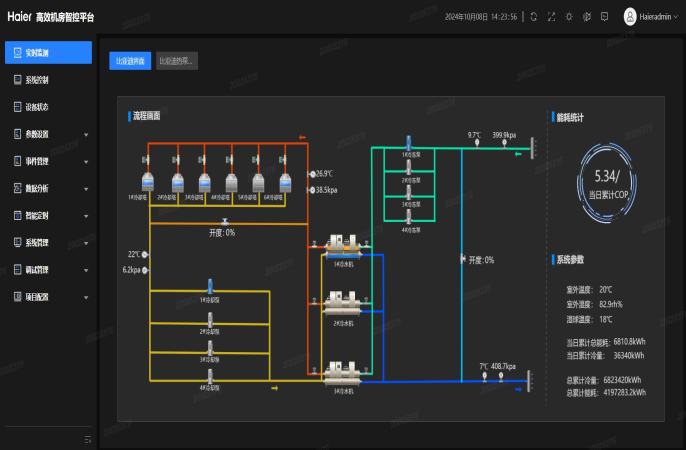The height and width of the screenshot is (450, 686).
Task: Switch theme using the sun icon
Action: (569, 17)
